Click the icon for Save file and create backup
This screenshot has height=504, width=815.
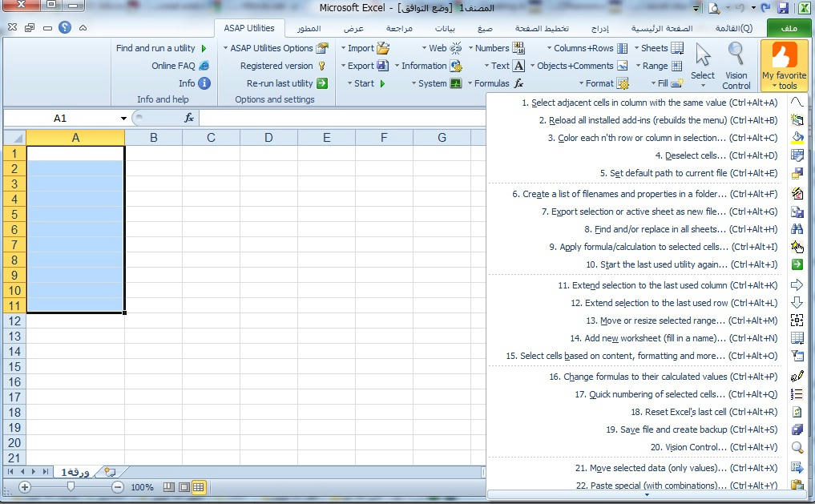(797, 429)
